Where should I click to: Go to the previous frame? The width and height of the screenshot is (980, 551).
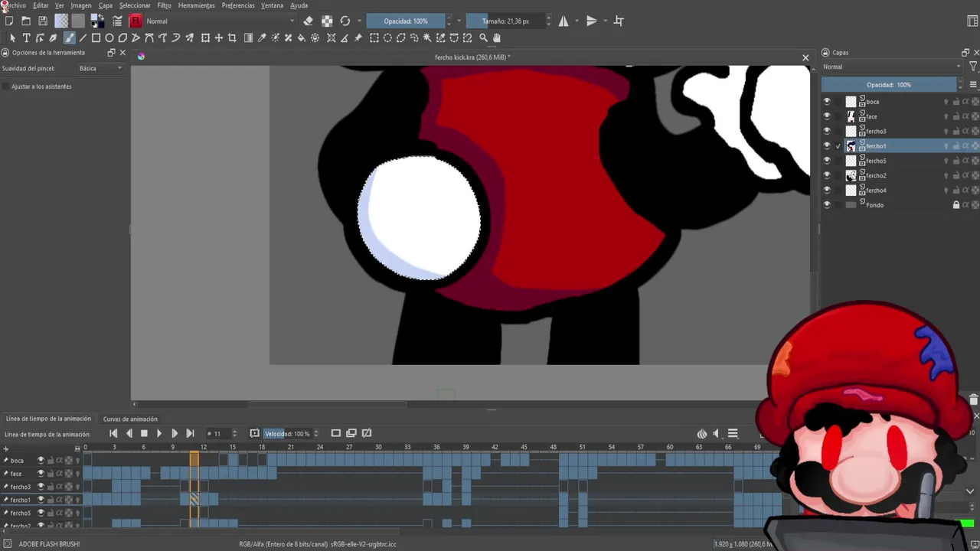point(129,434)
